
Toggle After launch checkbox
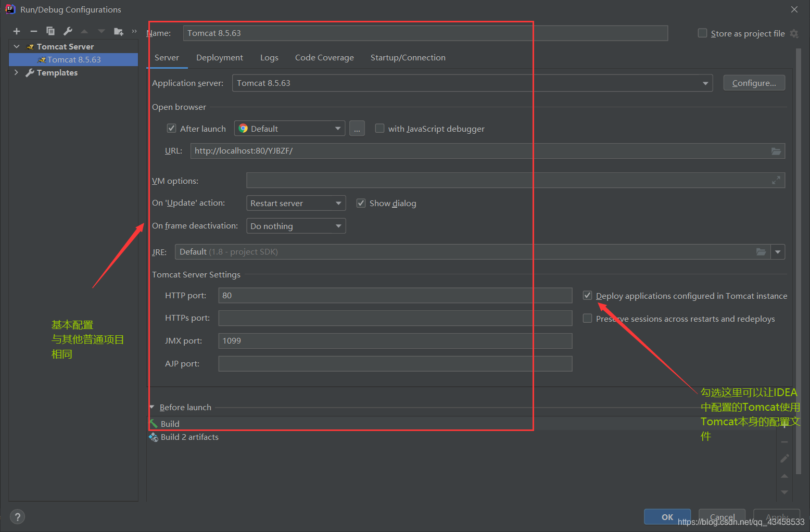(x=171, y=128)
